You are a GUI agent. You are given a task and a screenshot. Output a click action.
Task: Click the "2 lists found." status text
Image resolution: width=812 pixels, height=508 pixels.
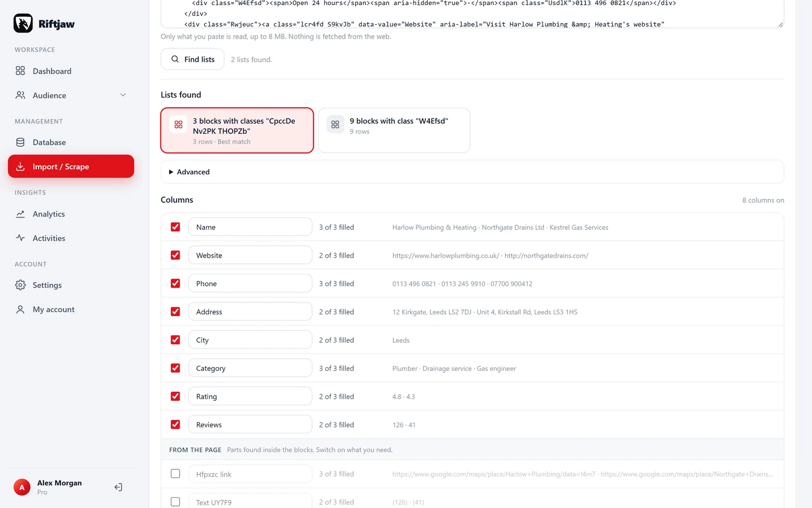[x=251, y=59]
